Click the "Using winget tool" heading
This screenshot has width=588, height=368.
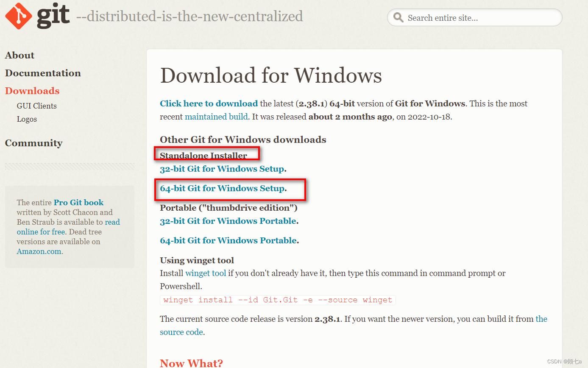click(x=197, y=260)
